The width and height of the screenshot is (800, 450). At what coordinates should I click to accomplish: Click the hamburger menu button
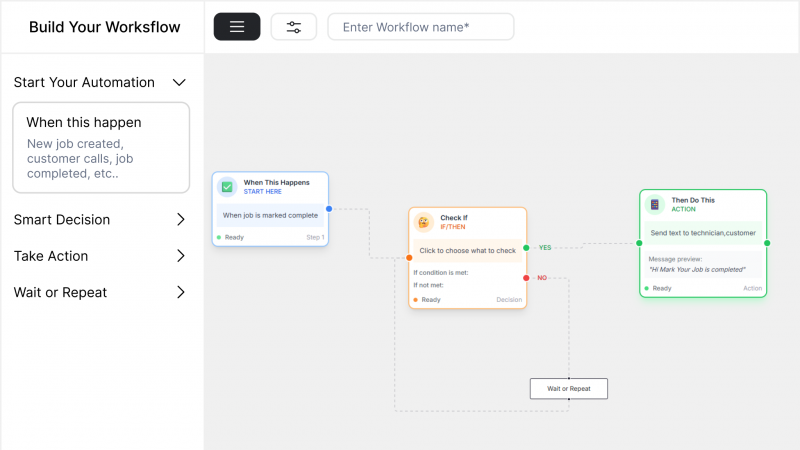237,27
